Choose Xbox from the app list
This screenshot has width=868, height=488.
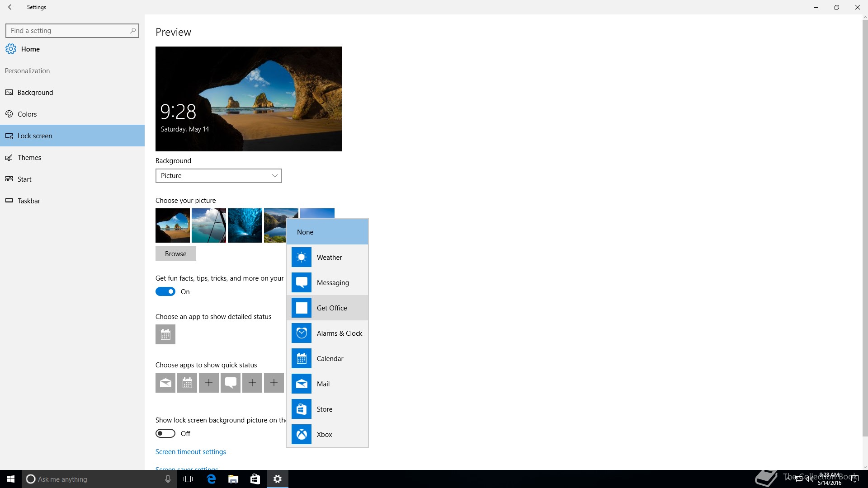[x=327, y=434]
